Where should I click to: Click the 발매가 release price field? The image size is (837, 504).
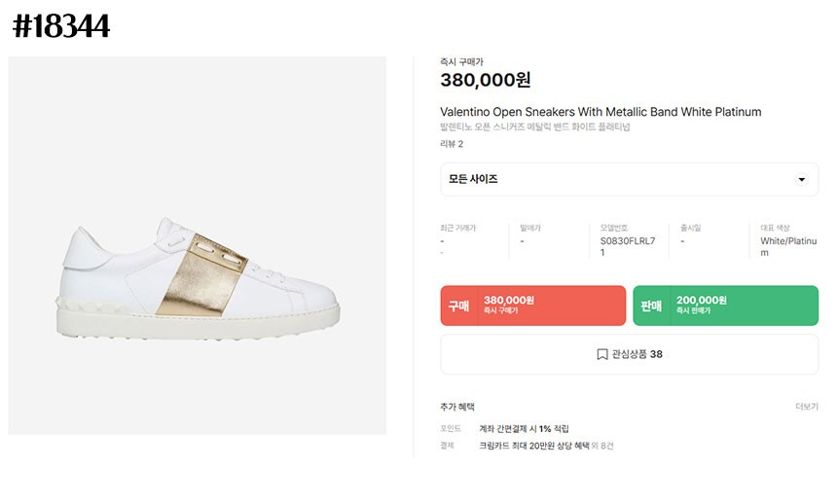[x=530, y=228]
